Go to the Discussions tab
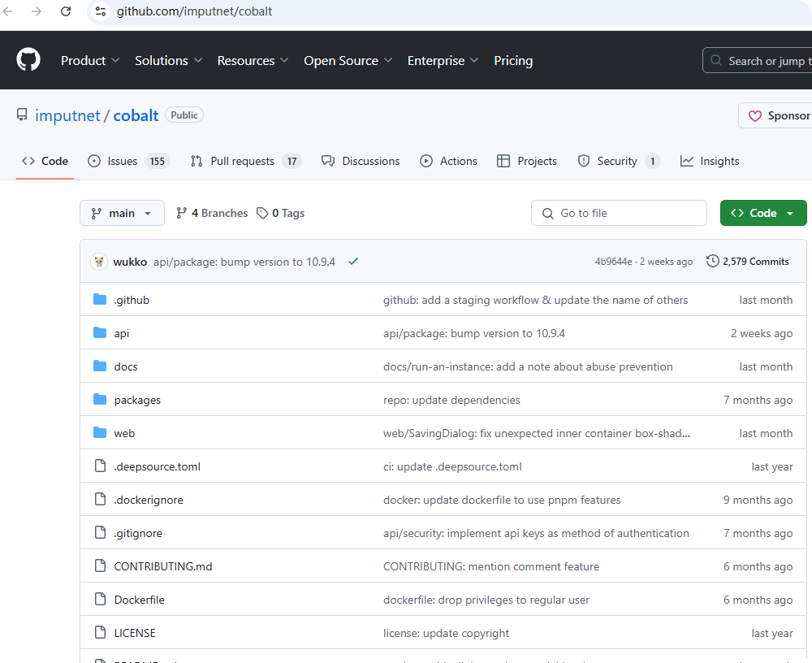Viewport: 812px width, 663px height. [x=361, y=161]
